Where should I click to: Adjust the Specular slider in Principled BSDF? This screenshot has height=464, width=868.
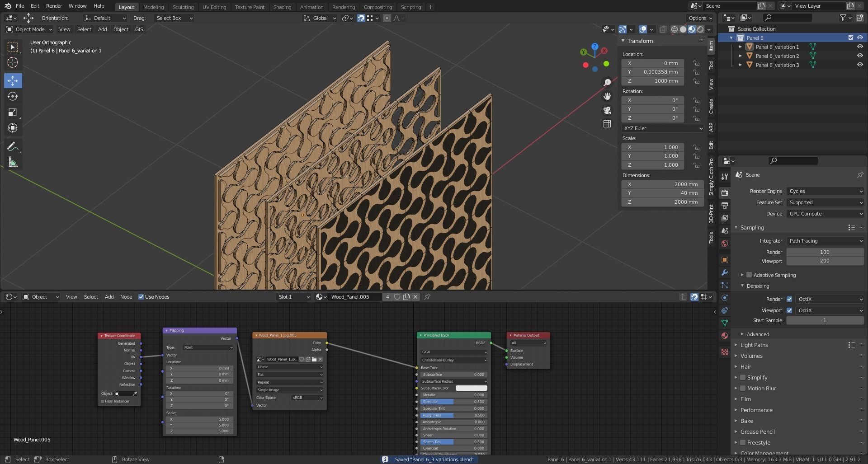[x=453, y=402]
